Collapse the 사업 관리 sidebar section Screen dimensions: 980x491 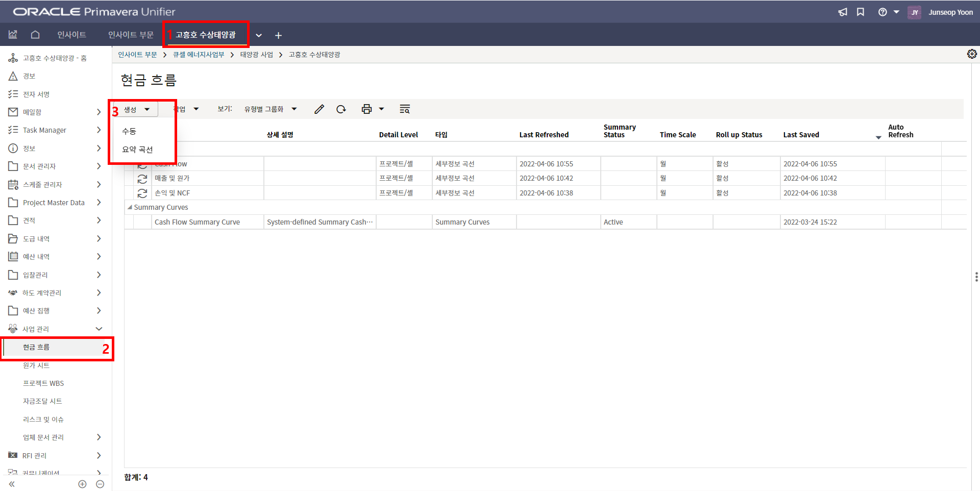[99, 329]
